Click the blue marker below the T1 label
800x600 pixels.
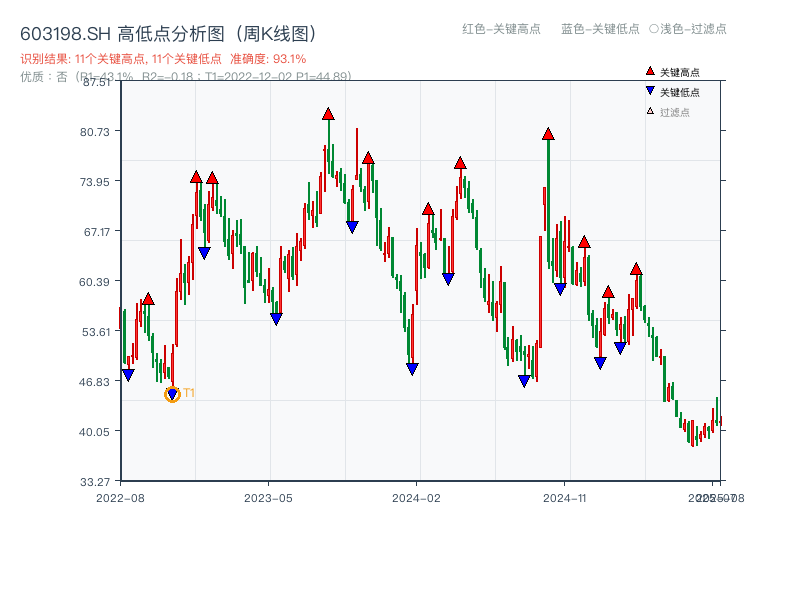[x=172, y=395]
